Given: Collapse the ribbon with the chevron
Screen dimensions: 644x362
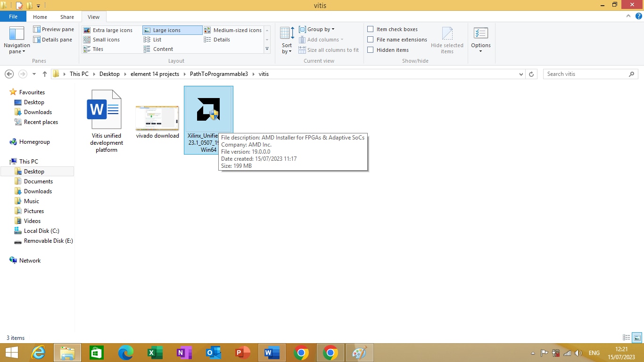Looking at the screenshot, I should (x=628, y=16).
